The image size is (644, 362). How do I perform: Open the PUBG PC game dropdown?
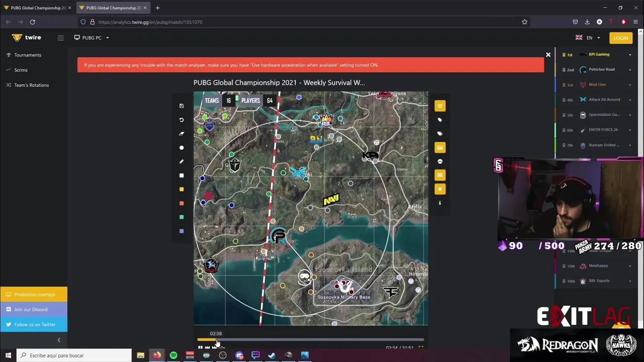[x=92, y=38]
